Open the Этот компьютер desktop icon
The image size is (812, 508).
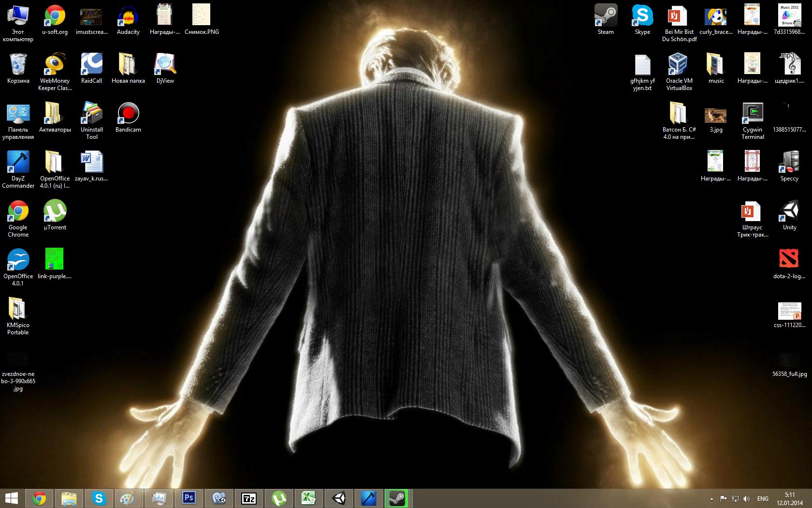pos(18,23)
